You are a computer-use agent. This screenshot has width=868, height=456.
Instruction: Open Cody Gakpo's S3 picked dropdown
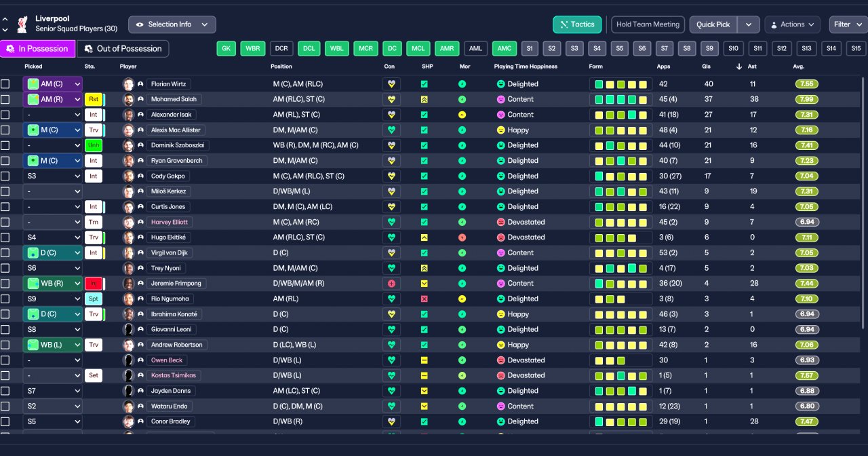(x=53, y=176)
